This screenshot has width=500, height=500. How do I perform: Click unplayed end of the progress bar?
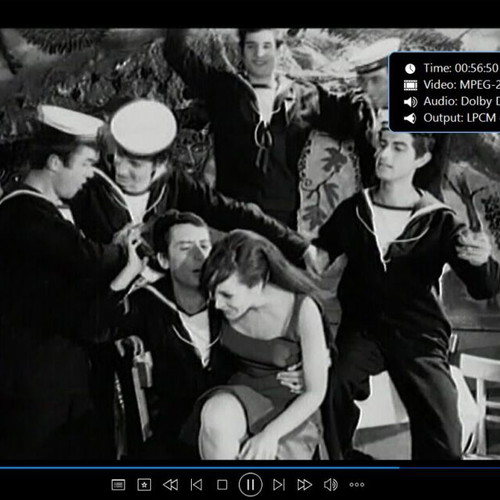click(450, 468)
